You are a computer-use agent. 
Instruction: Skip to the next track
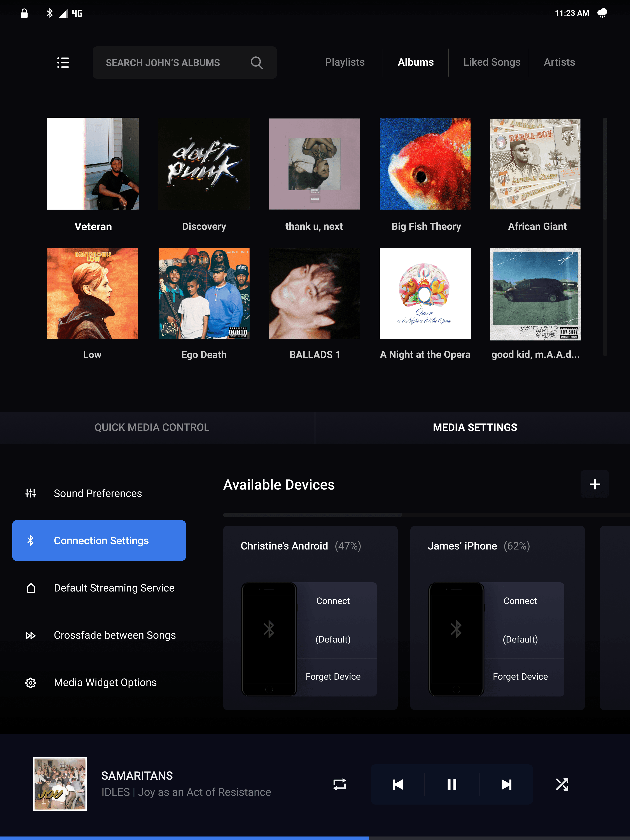(x=506, y=784)
